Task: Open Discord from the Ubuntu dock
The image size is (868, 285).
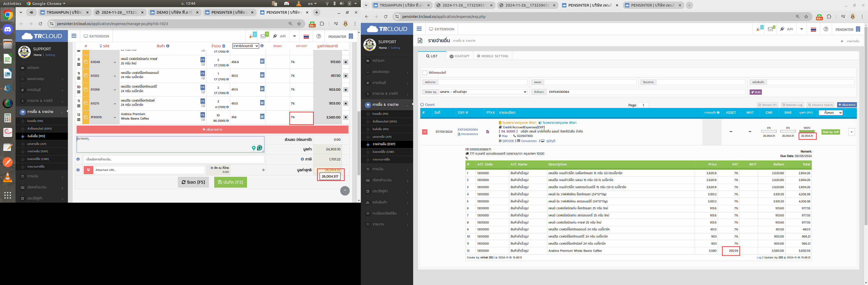Action: (x=8, y=30)
